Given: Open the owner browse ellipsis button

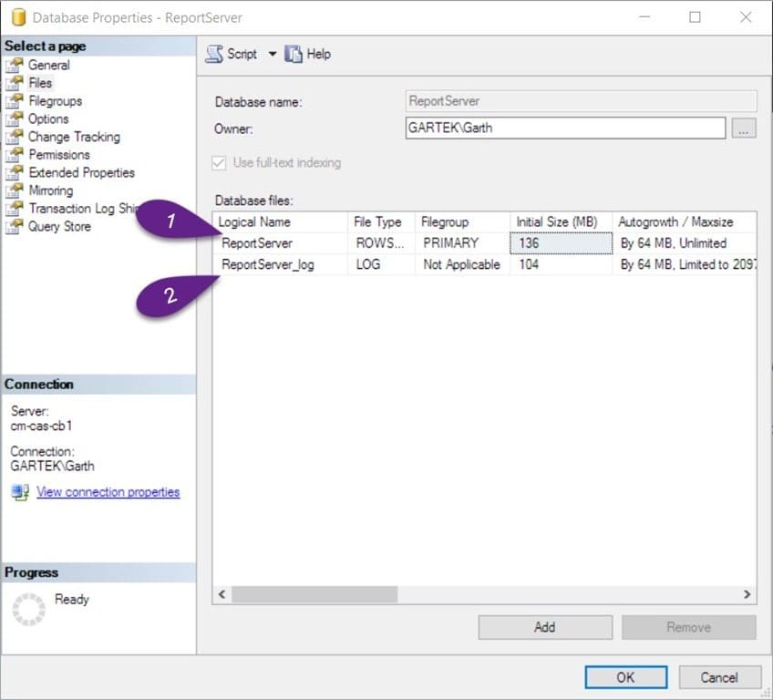Looking at the screenshot, I should coord(744,129).
